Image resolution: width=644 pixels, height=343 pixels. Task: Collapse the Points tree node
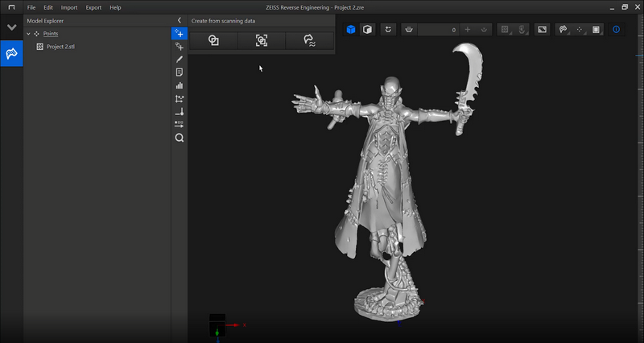[x=29, y=34]
